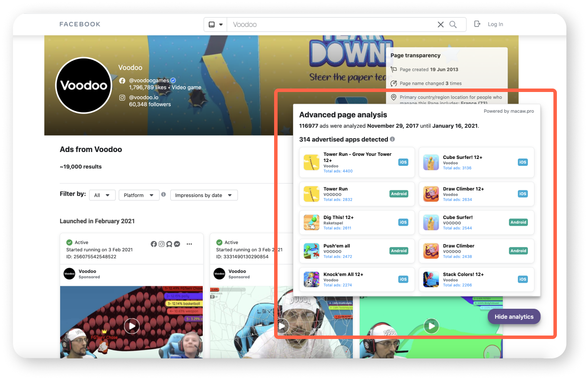Click the Facebook icon on the first ad card

(153, 244)
